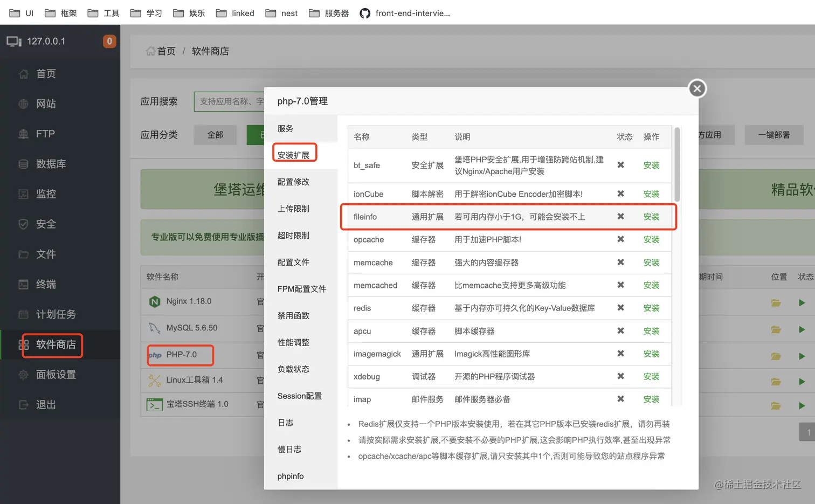The width and height of the screenshot is (815, 504).
Task: Go to 首页 breadcrumb link
Action: coord(167,51)
